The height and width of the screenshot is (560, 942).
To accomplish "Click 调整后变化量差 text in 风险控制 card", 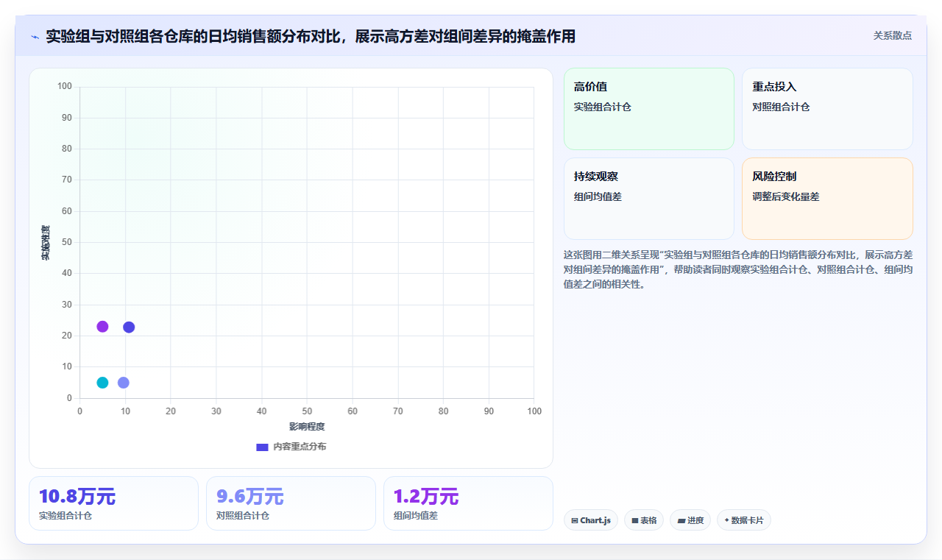I will click(785, 196).
